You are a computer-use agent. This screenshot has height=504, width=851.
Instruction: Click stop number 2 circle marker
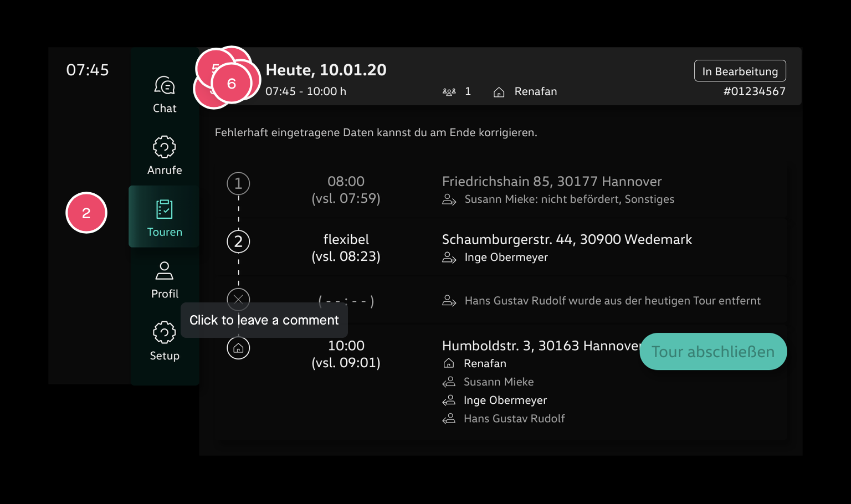click(x=238, y=241)
